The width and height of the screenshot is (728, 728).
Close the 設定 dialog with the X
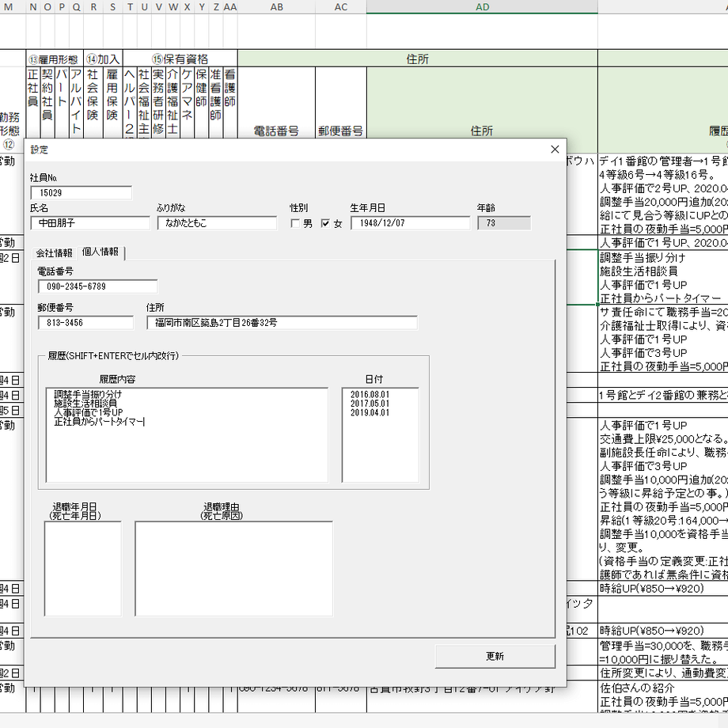coord(555,150)
